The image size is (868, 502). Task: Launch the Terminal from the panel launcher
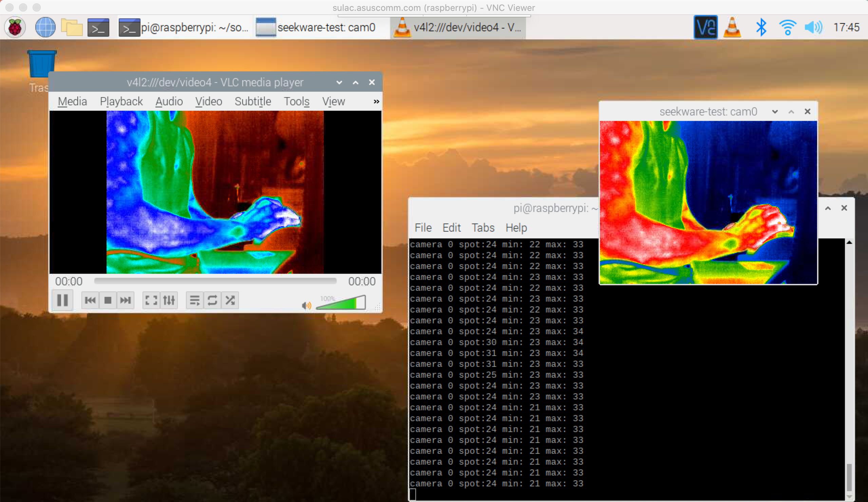point(98,27)
